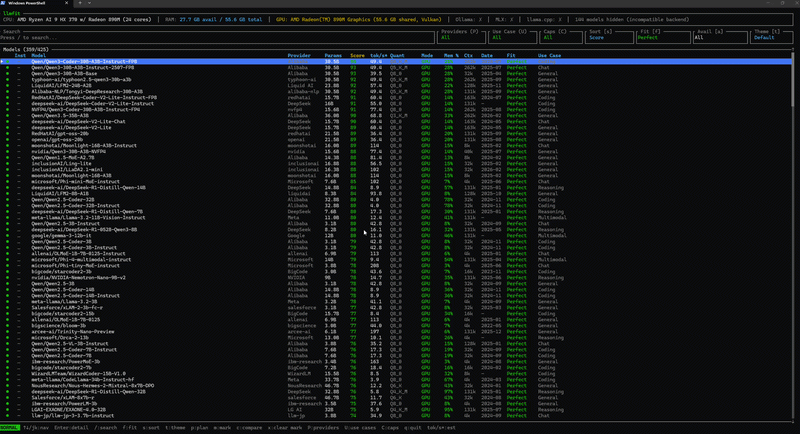Close the Windows PowerShell tab

(x=66, y=3)
